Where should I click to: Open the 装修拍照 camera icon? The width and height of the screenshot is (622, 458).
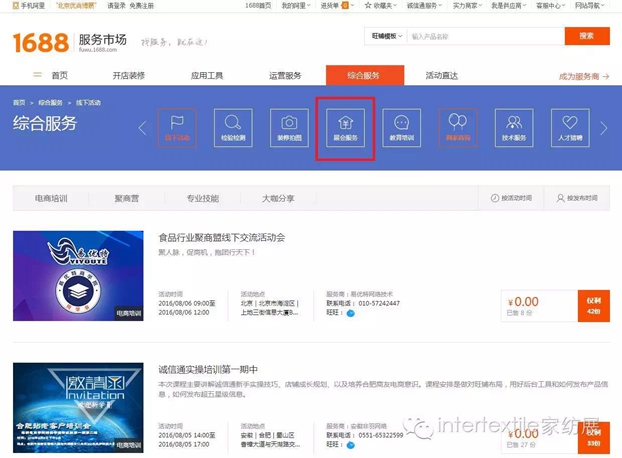point(288,127)
